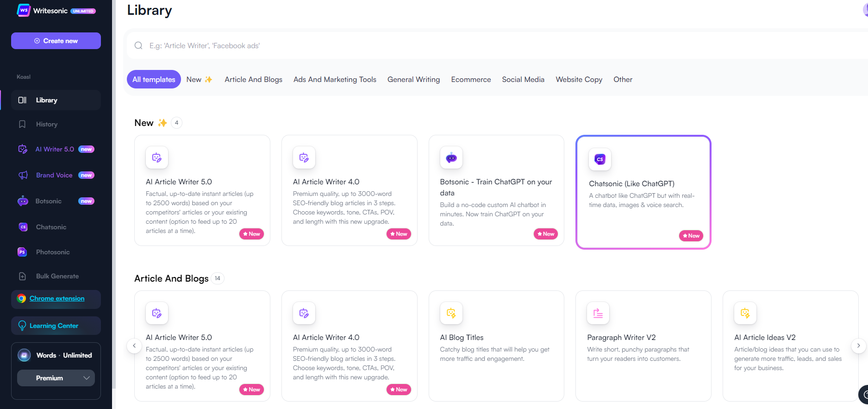This screenshot has width=868, height=409.
Task: Open the Chatsonic (Like ChatGPT) card
Action: pyautogui.click(x=643, y=192)
